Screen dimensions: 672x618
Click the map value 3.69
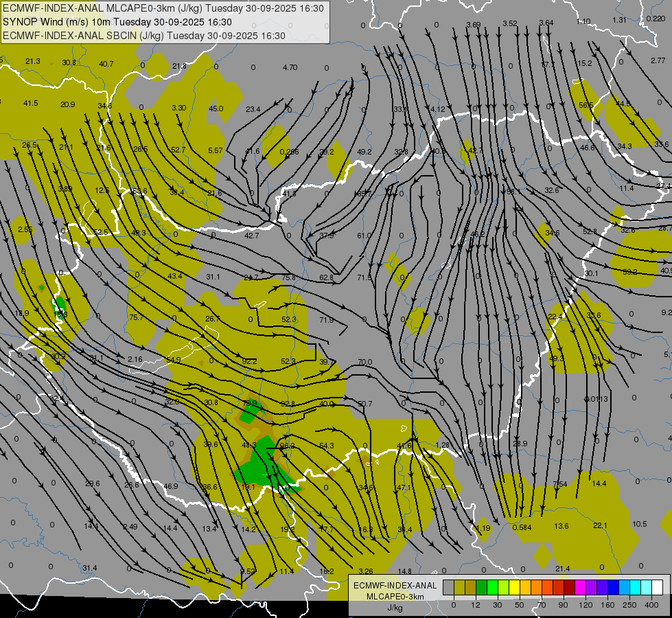click(474, 25)
